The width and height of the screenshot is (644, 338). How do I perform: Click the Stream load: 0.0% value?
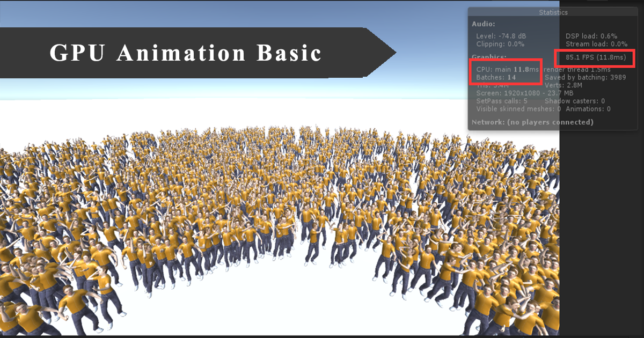[x=596, y=44]
